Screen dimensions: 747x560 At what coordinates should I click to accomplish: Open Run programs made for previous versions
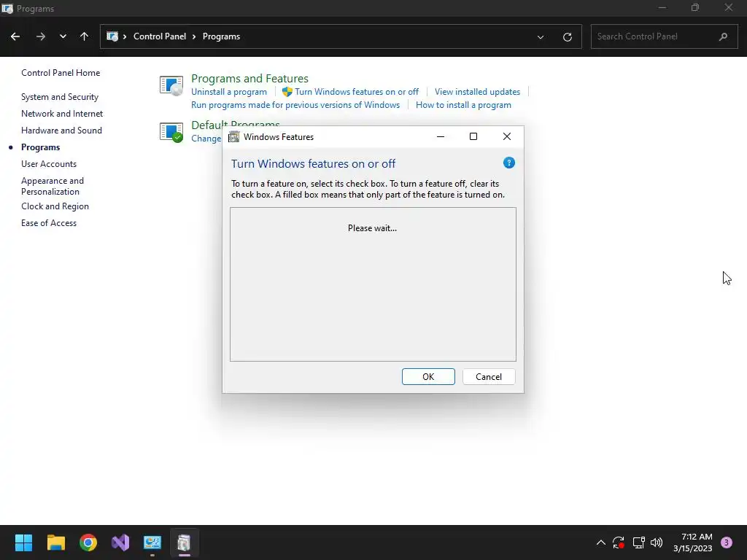click(295, 105)
